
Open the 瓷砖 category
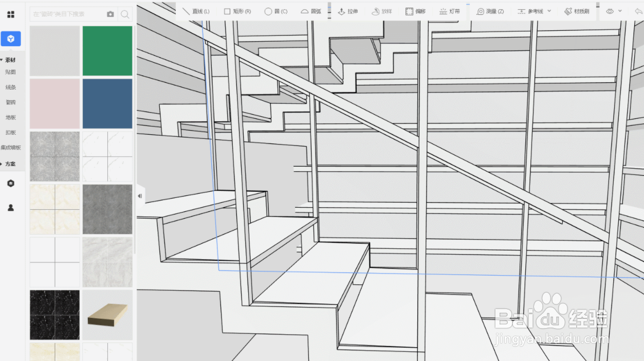[11, 102]
